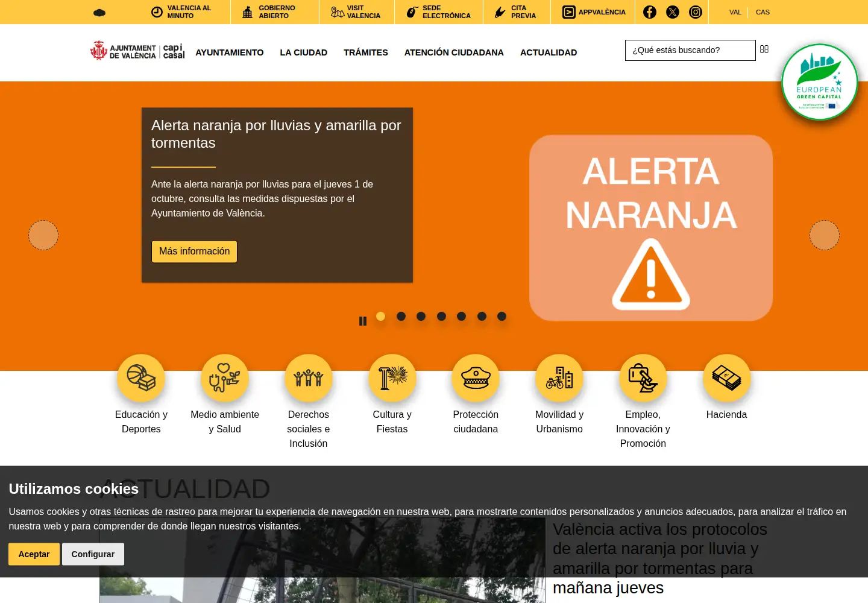Visit the Facebook page
The height and width of the screenshot is (603, 868).
tap(649, 12)
